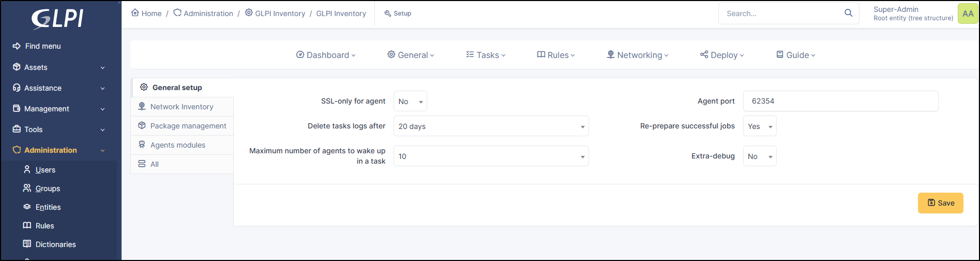Click the Home house icon in breadcrumb
This screenshot has height=261, width=980.
point(135,13)
